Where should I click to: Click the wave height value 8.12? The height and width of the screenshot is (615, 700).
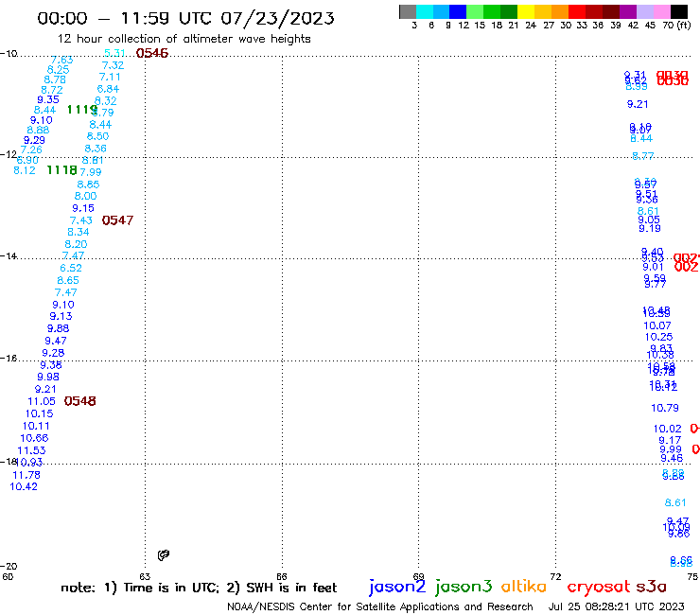25,170
